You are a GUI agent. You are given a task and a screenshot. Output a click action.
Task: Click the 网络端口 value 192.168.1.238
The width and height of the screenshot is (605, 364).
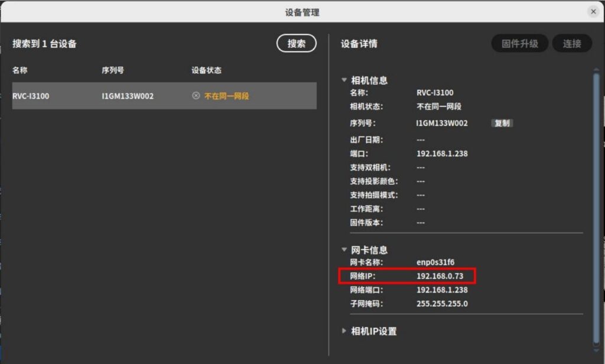click(442, 290)
